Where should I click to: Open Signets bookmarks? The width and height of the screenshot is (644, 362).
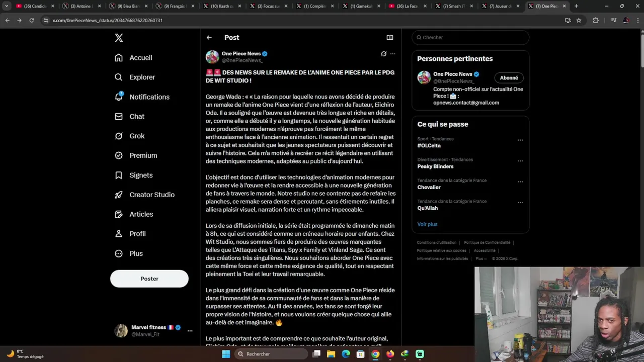tap(133, 175)
